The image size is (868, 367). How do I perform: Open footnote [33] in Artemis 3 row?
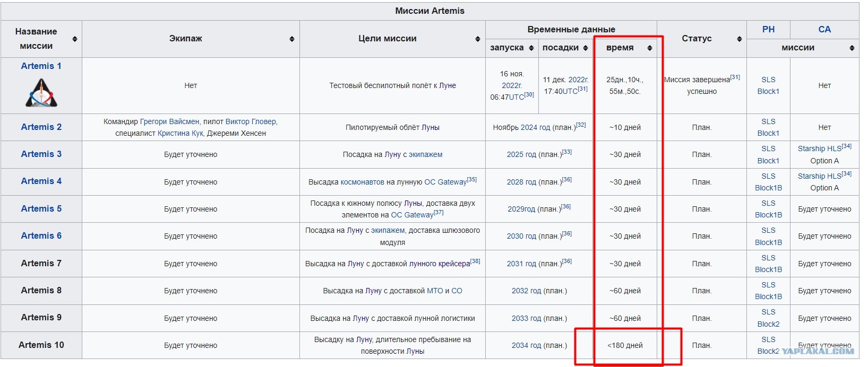tap(567, 152)
